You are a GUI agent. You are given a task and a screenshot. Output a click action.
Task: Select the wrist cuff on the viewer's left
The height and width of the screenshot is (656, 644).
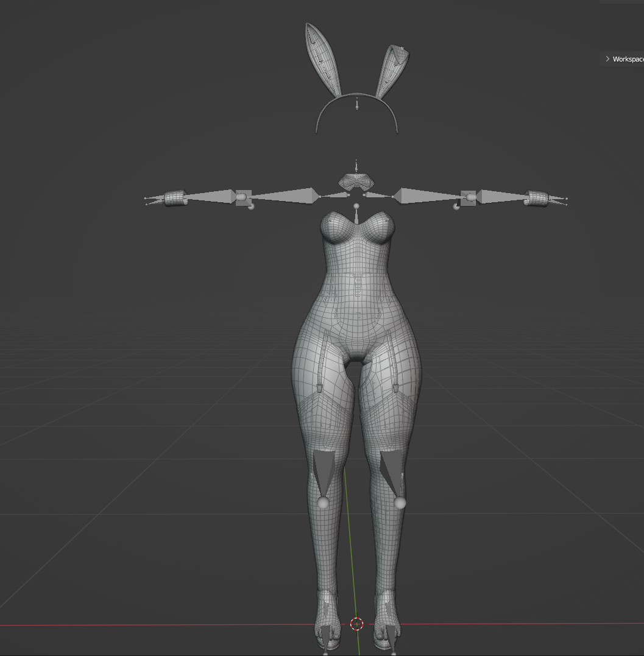point(174,198)
